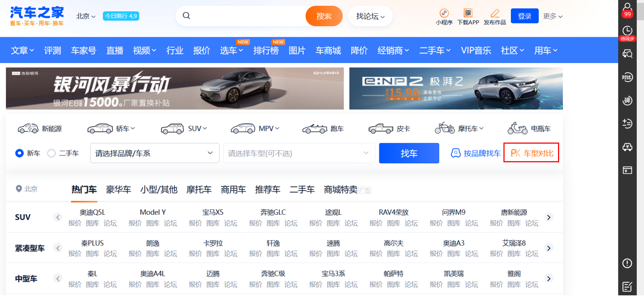
Task: Switch to the 商城特卖 tab
Action: 341,190
